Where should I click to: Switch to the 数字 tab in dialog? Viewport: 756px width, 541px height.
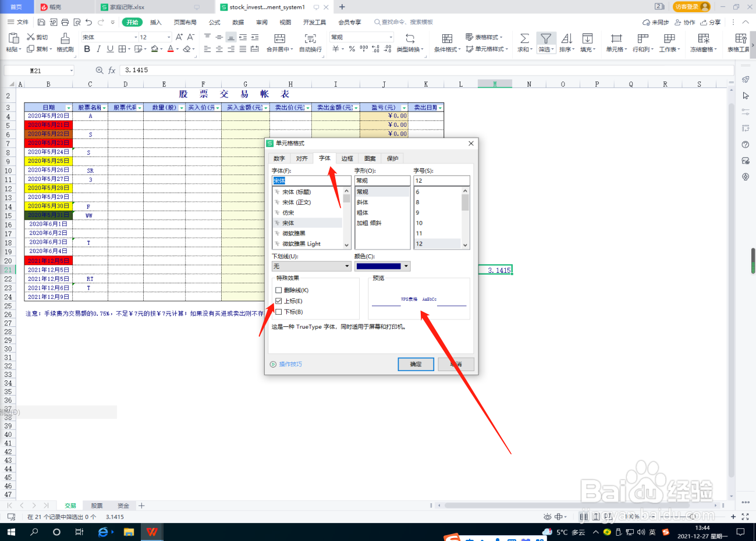[x=279, y=158]
